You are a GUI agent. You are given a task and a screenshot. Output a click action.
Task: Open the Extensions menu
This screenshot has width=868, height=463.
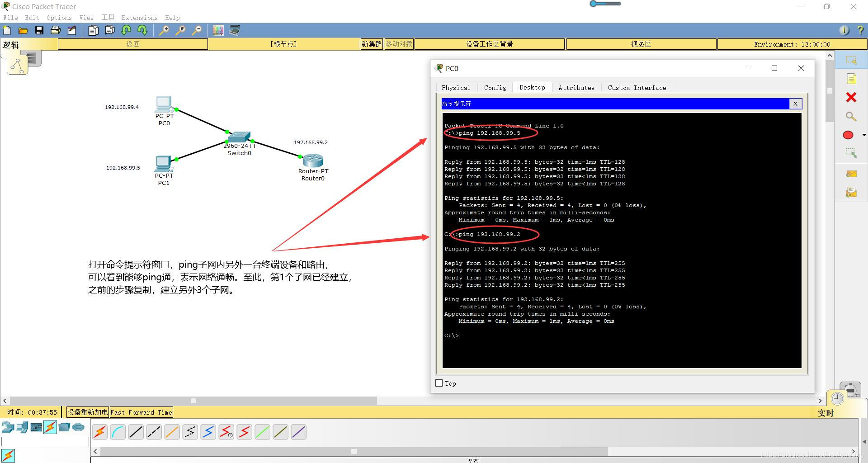coord(140,18)
